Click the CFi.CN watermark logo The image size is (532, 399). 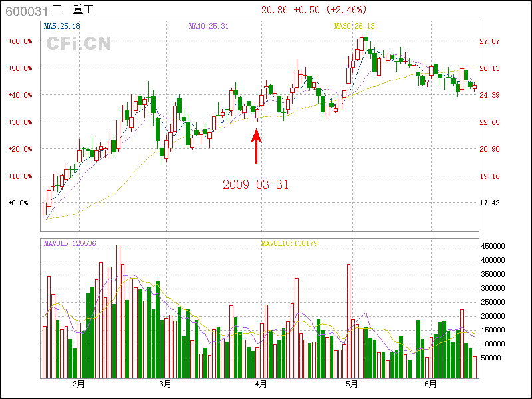[x=78, y=44]
